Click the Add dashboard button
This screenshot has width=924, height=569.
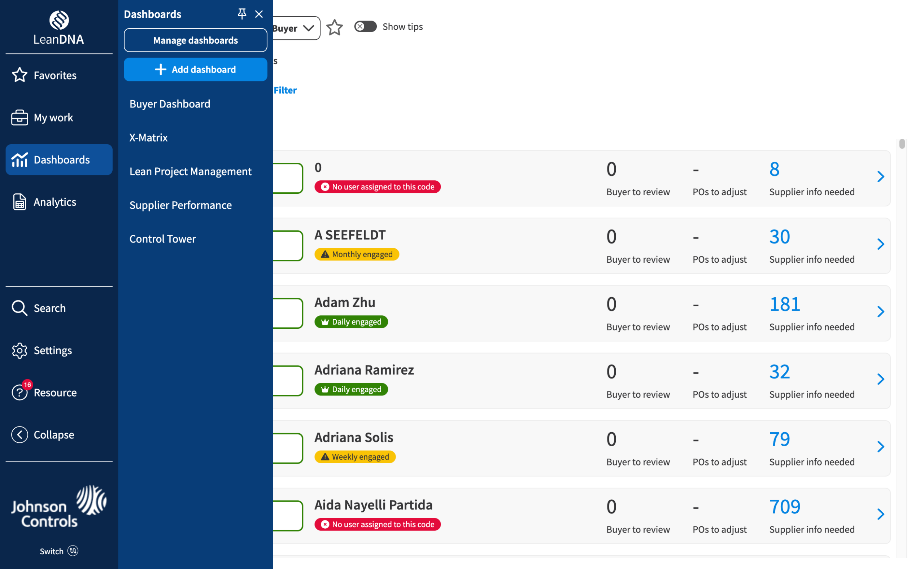coord(195,69)
